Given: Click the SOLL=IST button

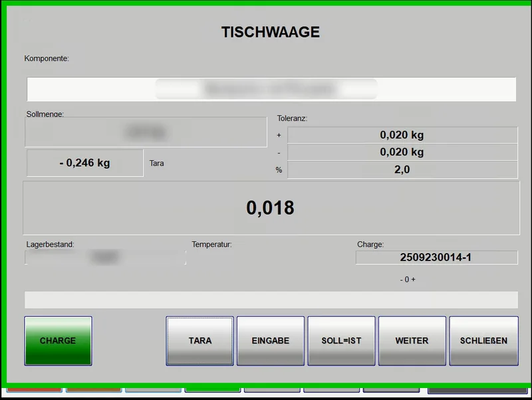Looking at the screenshot, I should point(341,341).
